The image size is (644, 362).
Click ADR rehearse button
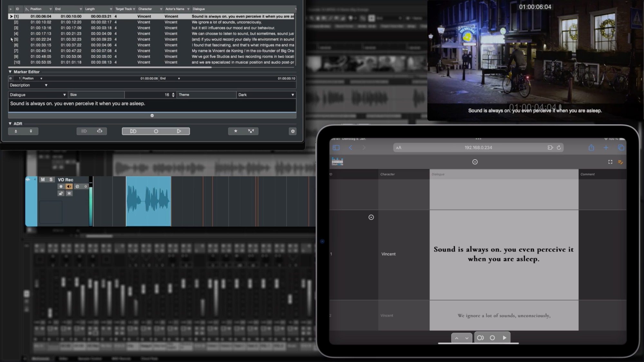click(x=133, y=131)
